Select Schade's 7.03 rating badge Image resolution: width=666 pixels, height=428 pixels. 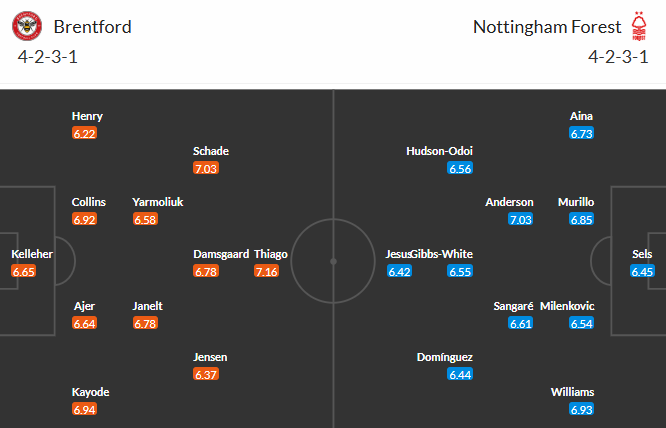pyautogui.click(x=205, y=168)
